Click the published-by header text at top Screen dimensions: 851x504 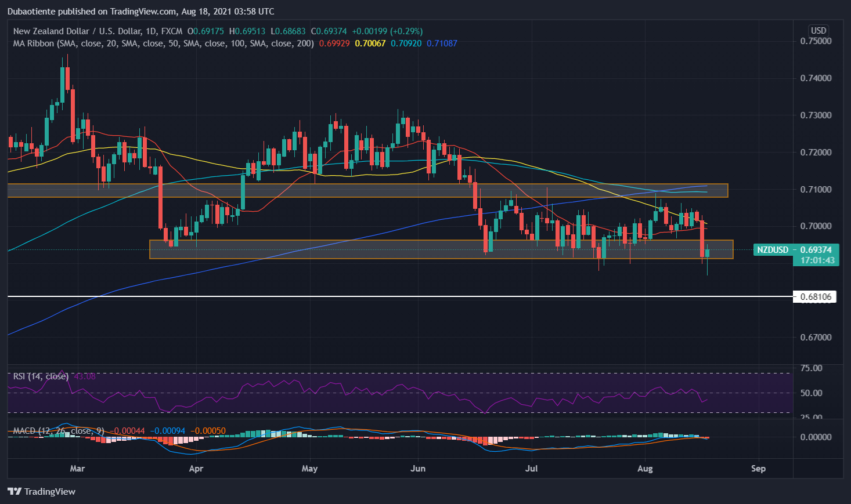[x=141, y=12]
